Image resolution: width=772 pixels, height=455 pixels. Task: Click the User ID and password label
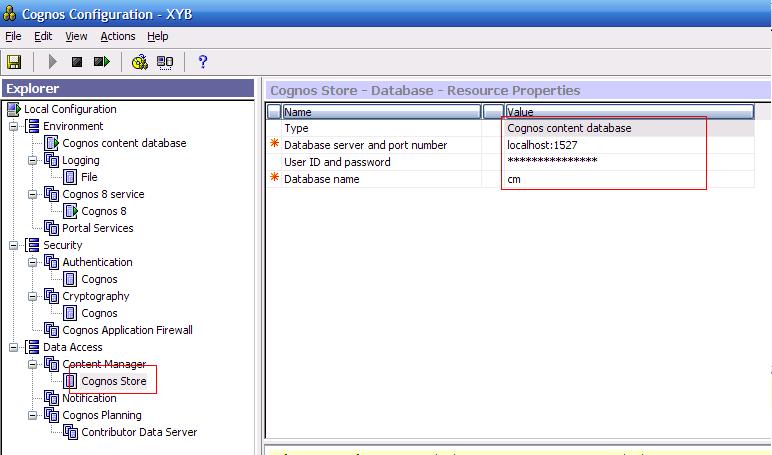click(x=337, y=162)
